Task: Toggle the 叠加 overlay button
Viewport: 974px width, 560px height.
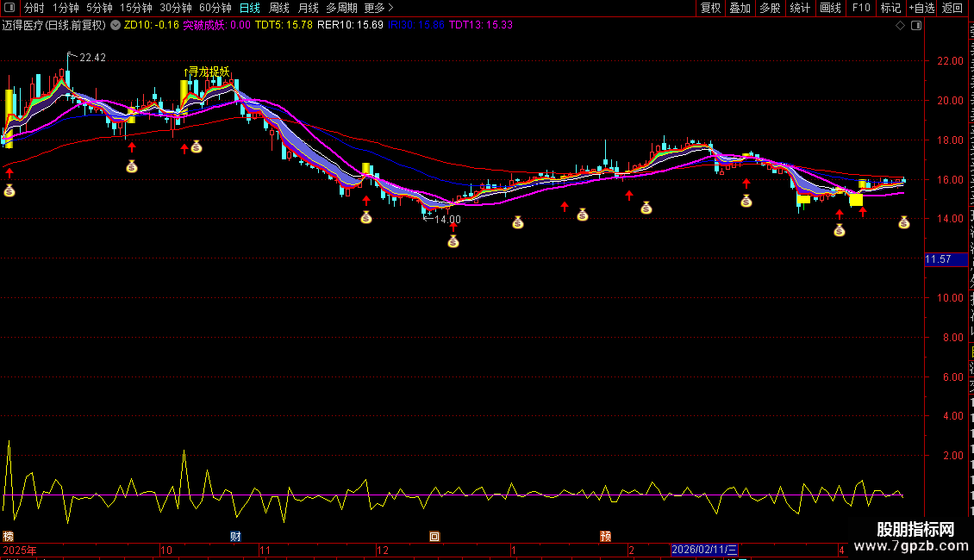Action: tap(740, 8)
